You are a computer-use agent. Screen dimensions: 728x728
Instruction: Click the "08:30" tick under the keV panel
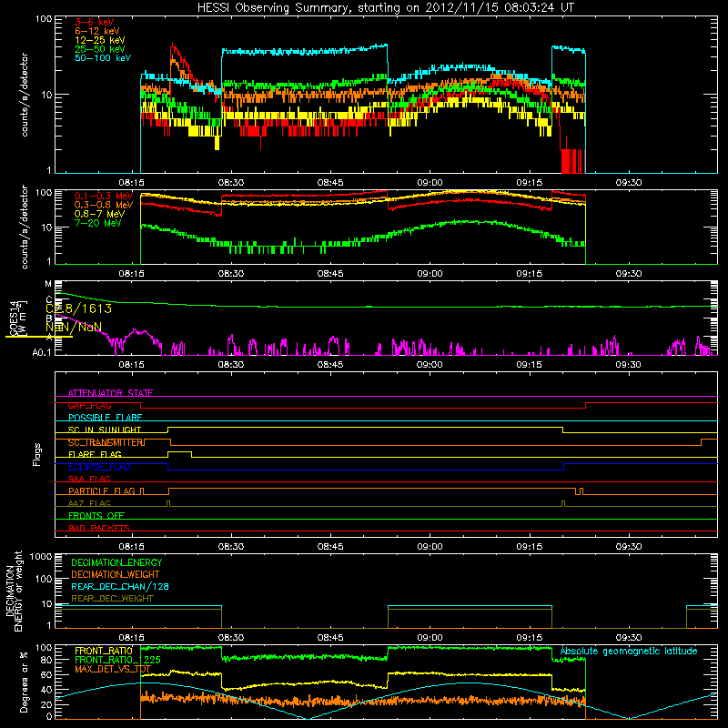(x=231, y=183)
